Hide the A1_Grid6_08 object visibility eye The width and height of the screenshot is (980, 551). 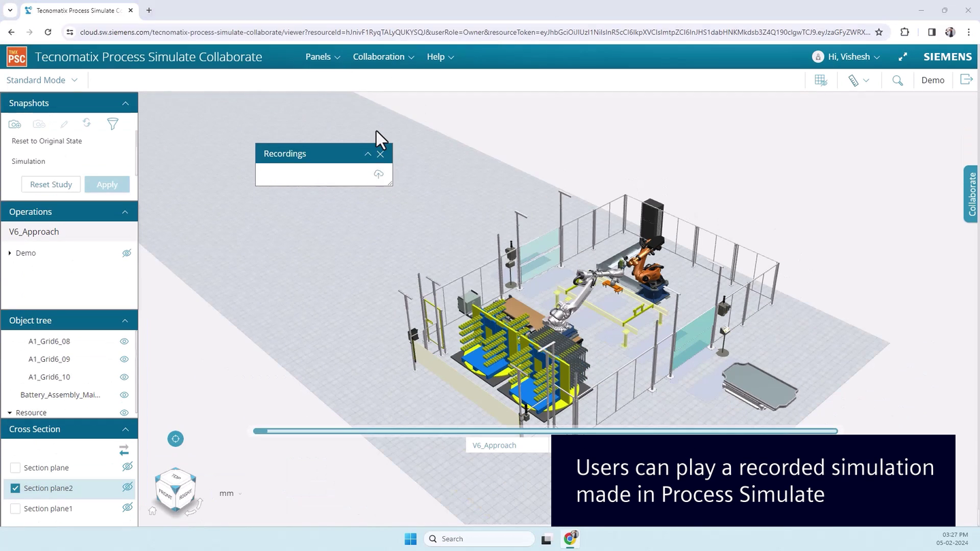[x=123, y=341]
